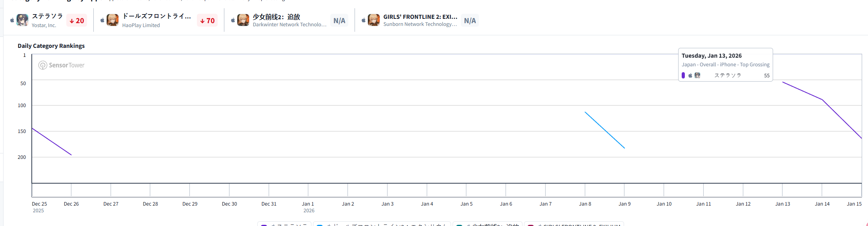Click the Jan 6 date label

pos(506,204)
